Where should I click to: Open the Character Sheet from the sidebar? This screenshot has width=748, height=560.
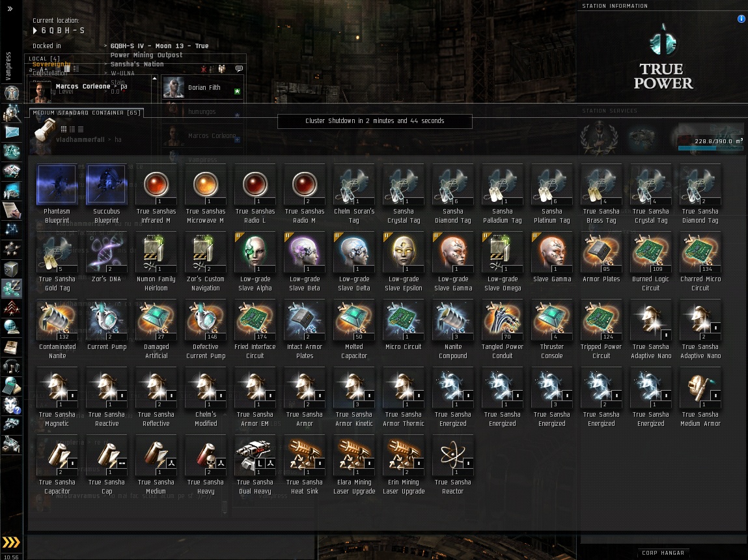12,92
